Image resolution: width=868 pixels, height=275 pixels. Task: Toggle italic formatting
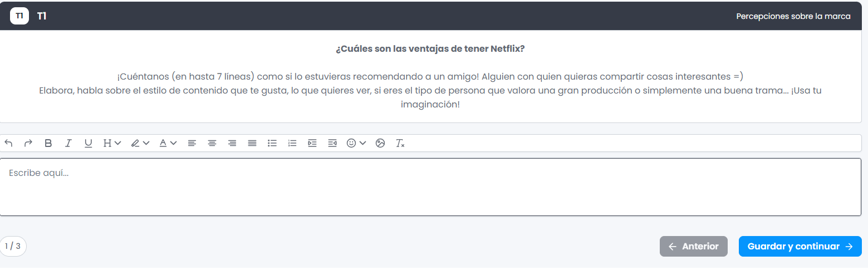[x=68, y=143]
